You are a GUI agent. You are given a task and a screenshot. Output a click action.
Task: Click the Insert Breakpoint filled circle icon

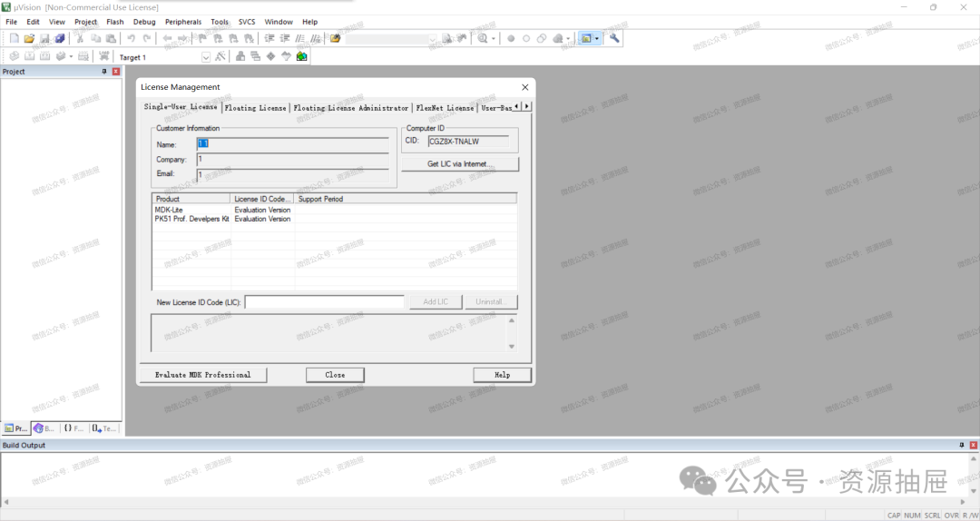pyautogui.click(x=511, y=39)
